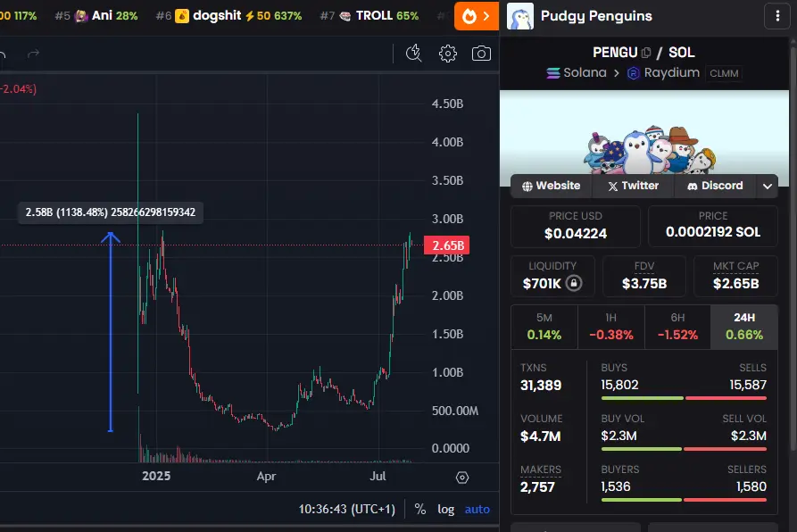Open the three-dot options menu

[777, 16]
